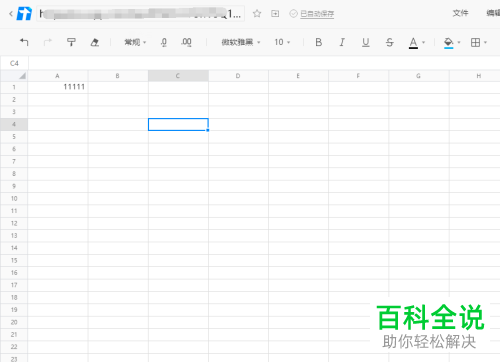The width and height of the screenshot is (500, 362).
Task: Toggle underline formatting
Action: point(366,42)
